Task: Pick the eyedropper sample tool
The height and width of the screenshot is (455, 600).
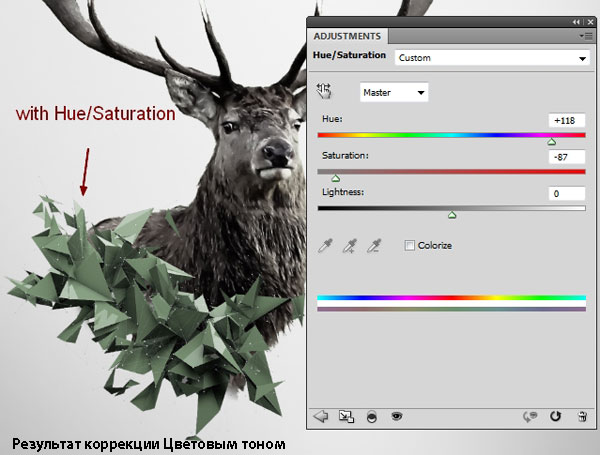Action: tap(325, 246)
